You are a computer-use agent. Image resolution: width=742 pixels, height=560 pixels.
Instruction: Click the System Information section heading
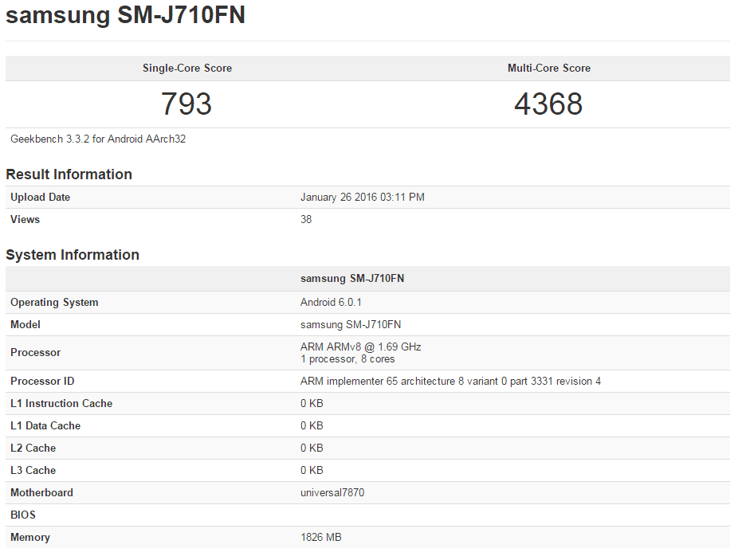pyautogui.click(x=73, y=254)
